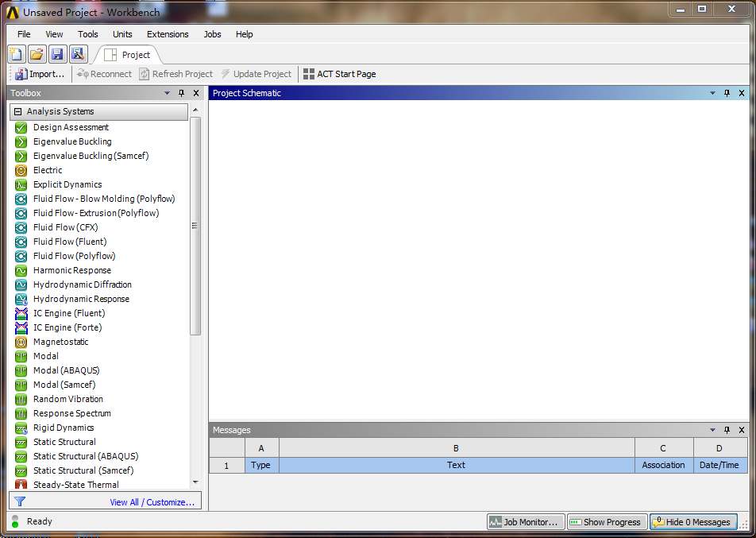The image size is (756, 538).
Task: Click the Save As icon
Action: click(78, 54)
